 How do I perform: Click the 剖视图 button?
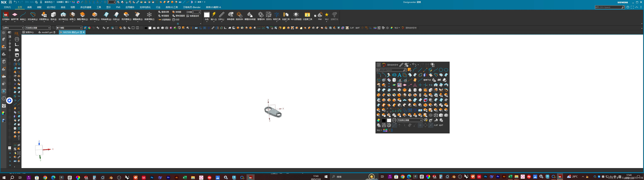pos(177,12)
